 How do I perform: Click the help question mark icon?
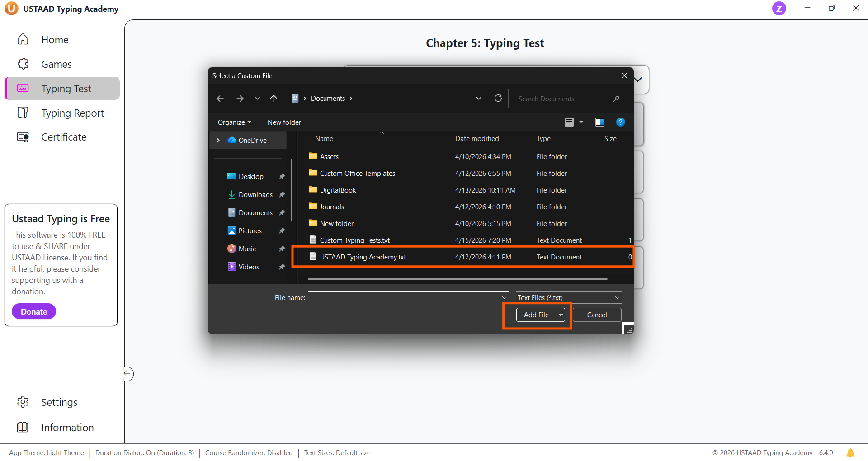click(x=620, y=122)
